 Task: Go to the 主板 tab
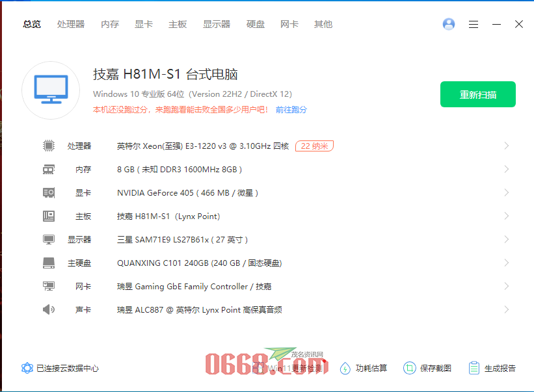click(x=178, y=24)
